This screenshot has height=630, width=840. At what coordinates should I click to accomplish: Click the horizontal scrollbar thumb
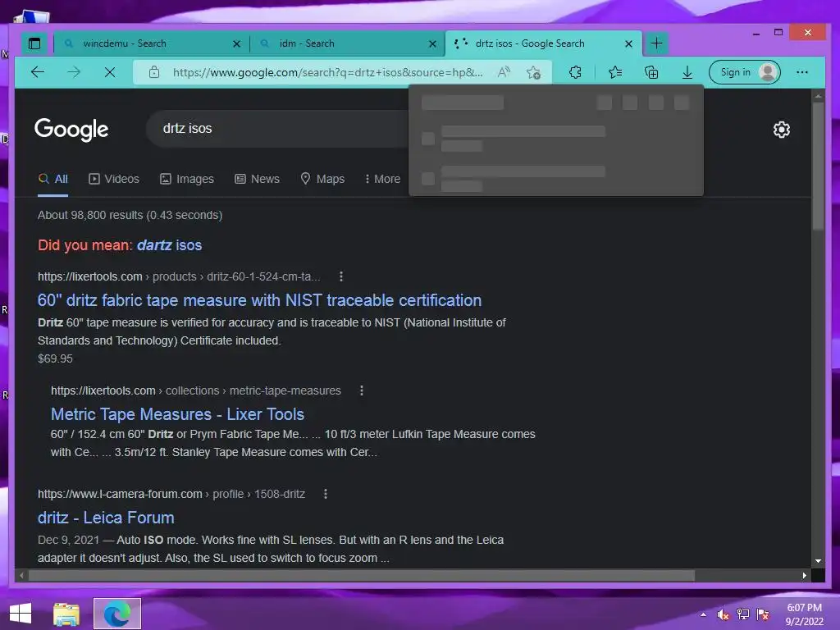[x=362, y=575]
